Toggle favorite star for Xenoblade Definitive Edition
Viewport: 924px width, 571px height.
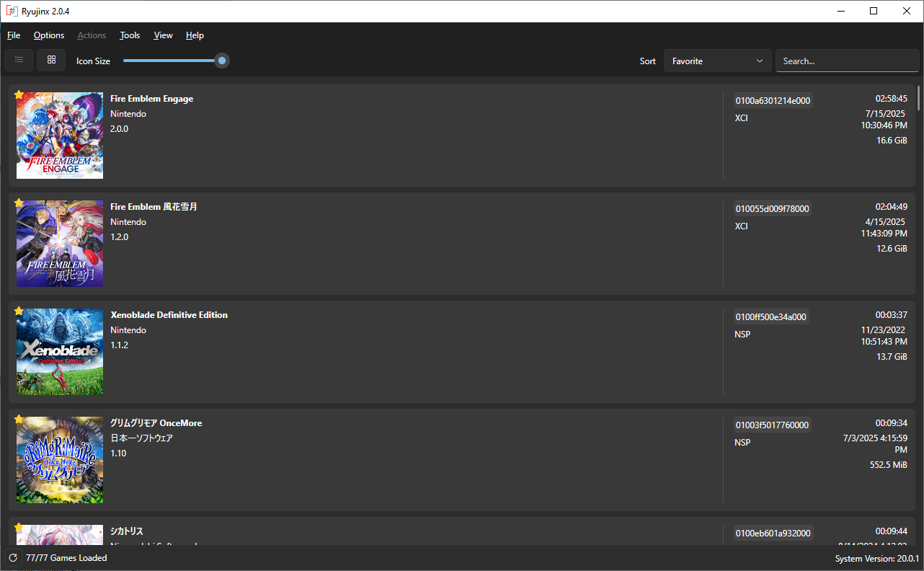point(19,311)
